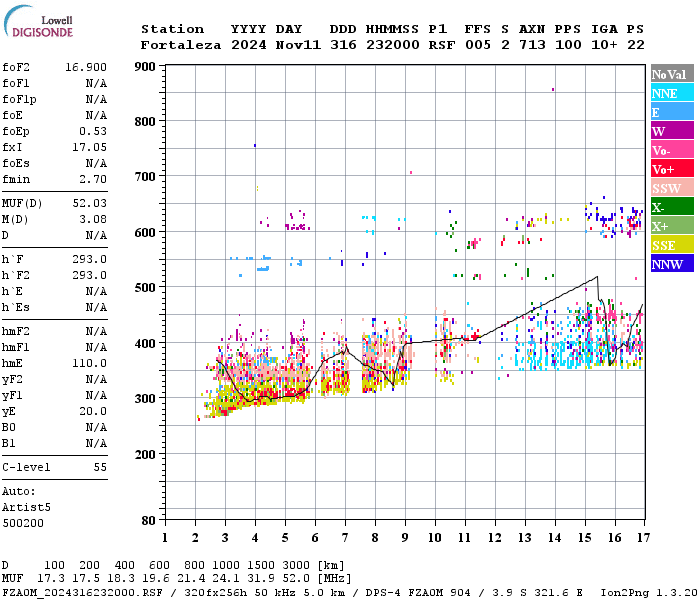Click the date Nov11 in header

point(298,45)
